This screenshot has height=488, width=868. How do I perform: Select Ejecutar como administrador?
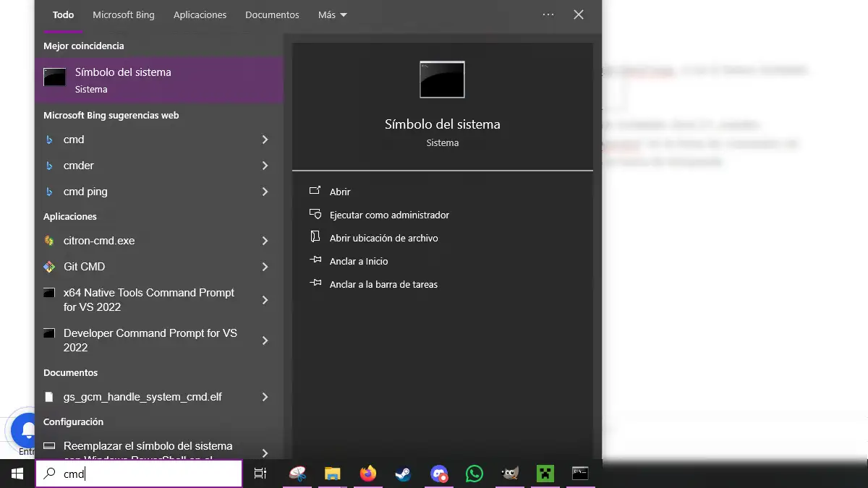point(389,215)
